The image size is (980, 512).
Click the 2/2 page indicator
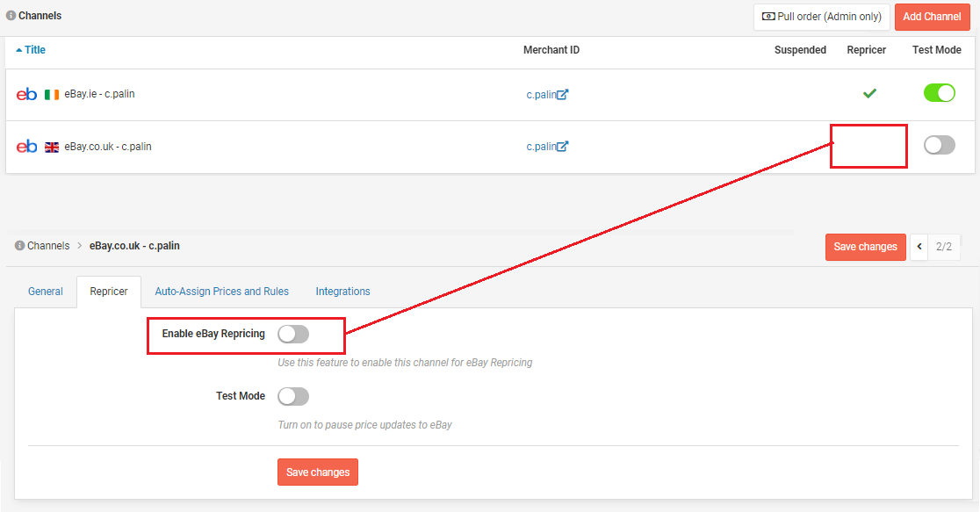944,246
